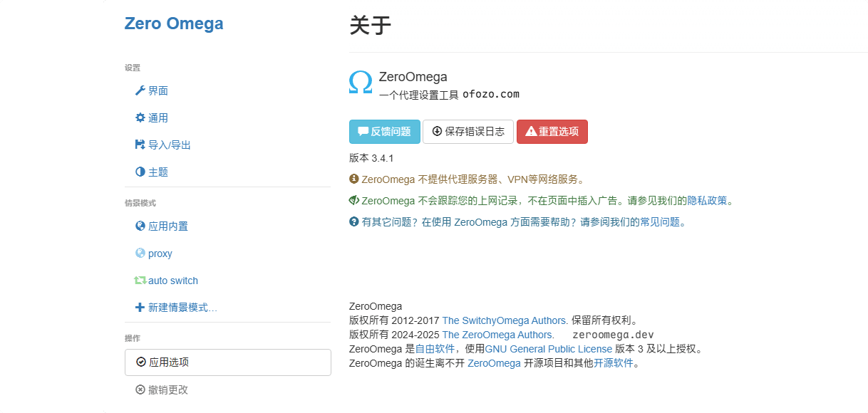Click the wrench icon beside 界面
868x413 pixels.
(140, 90)
